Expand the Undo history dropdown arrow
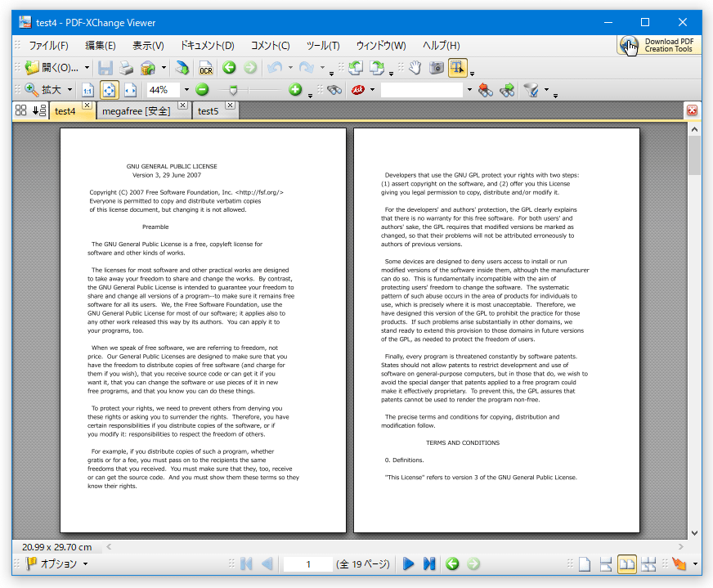 290,68
